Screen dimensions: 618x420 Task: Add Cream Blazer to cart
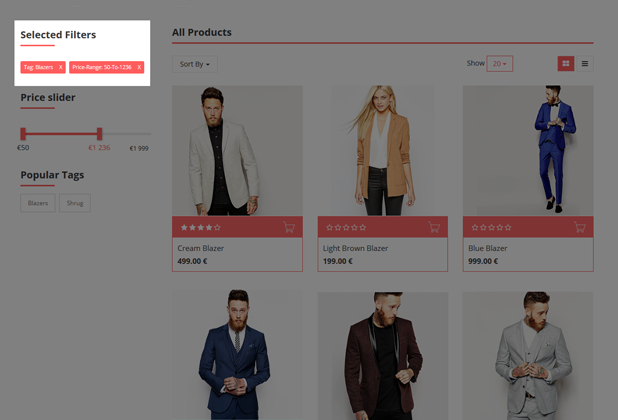289,227
